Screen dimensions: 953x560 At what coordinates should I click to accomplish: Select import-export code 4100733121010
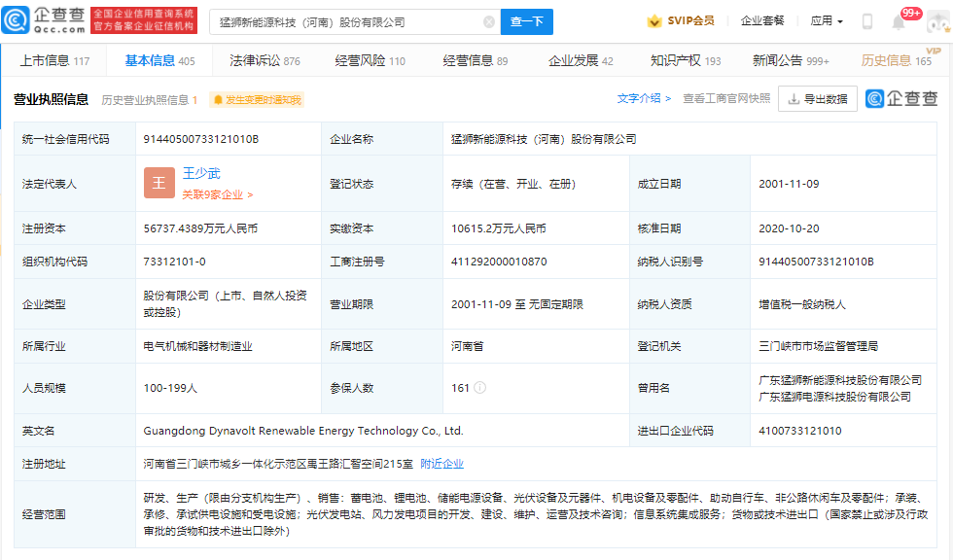click(x=799, y=431)
